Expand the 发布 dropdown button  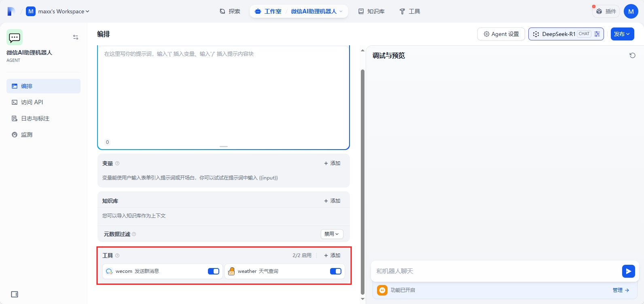(622, 34)
